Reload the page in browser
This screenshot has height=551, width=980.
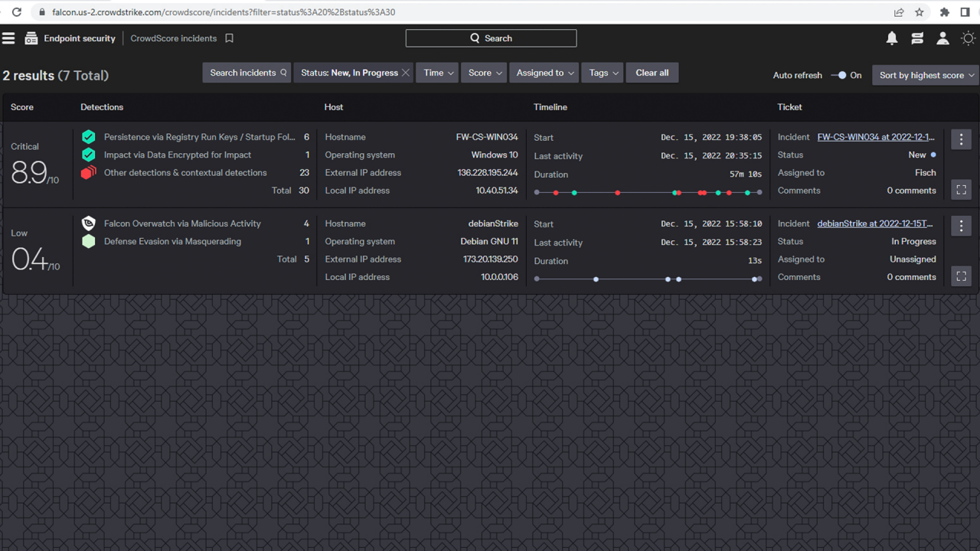16,12
